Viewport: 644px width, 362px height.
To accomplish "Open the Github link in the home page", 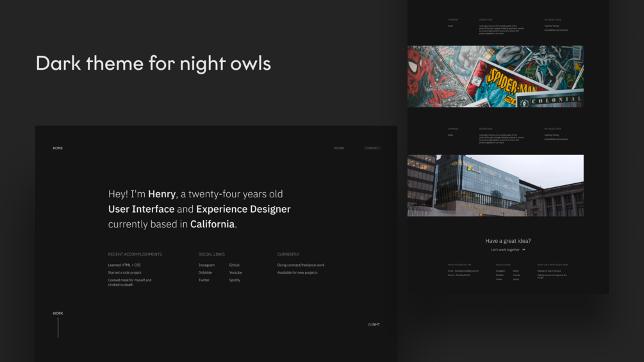I will (234, 265).
